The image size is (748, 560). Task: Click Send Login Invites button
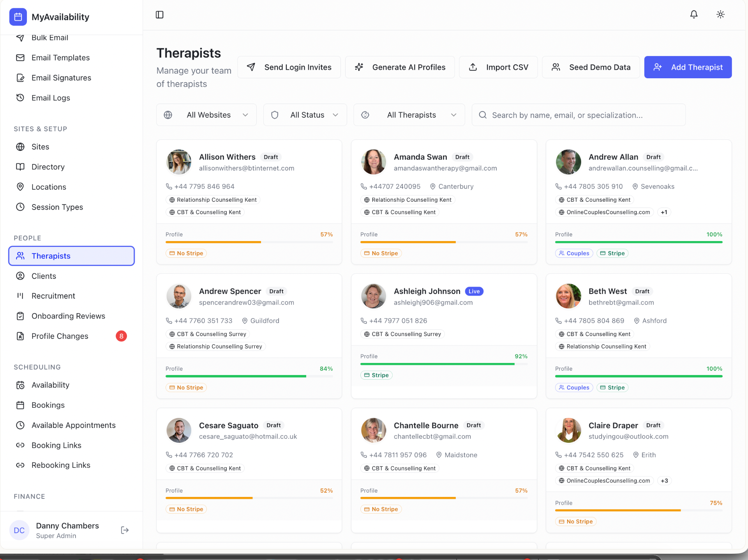289,67
